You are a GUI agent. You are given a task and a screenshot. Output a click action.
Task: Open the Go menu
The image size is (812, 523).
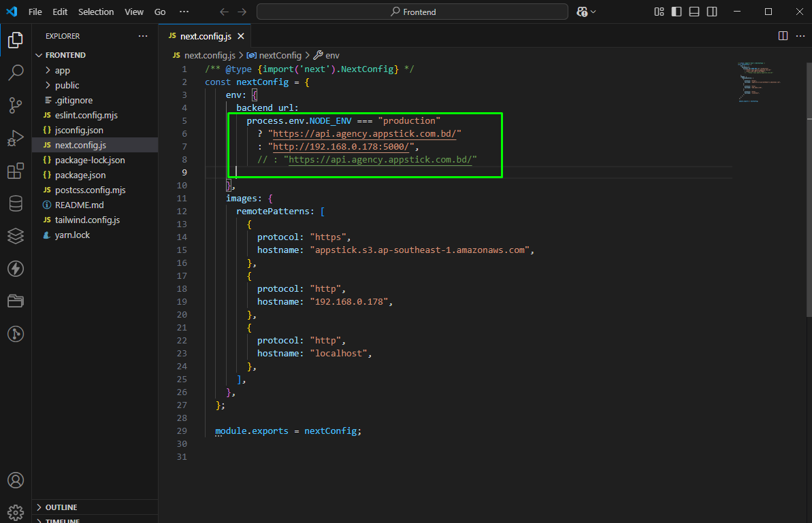(160, 12)
